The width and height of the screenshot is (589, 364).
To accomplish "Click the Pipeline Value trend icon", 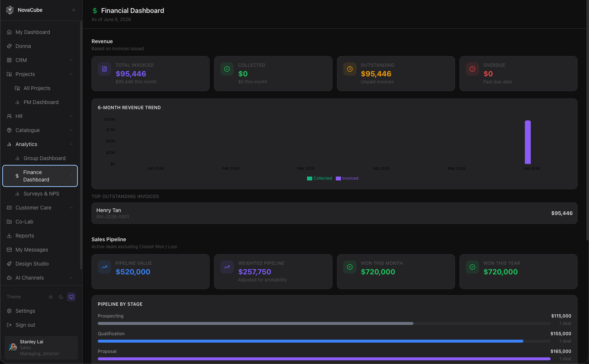I will (104, 267).
